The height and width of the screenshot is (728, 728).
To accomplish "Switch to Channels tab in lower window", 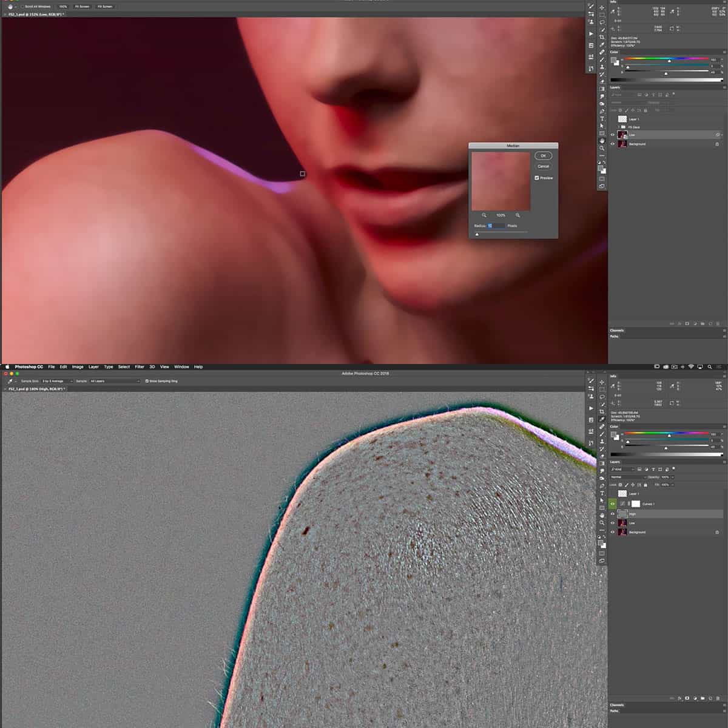I will [x=616, y=705].
